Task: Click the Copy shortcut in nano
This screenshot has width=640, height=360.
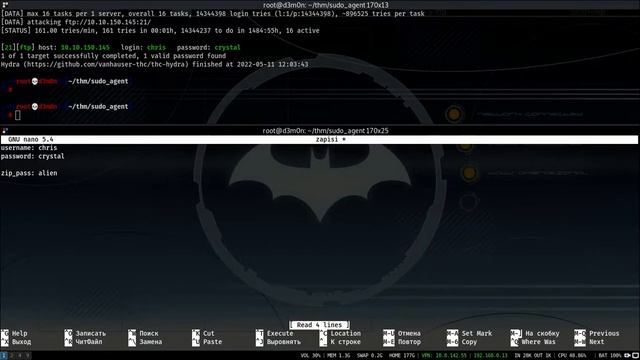Action: [462, 342]
